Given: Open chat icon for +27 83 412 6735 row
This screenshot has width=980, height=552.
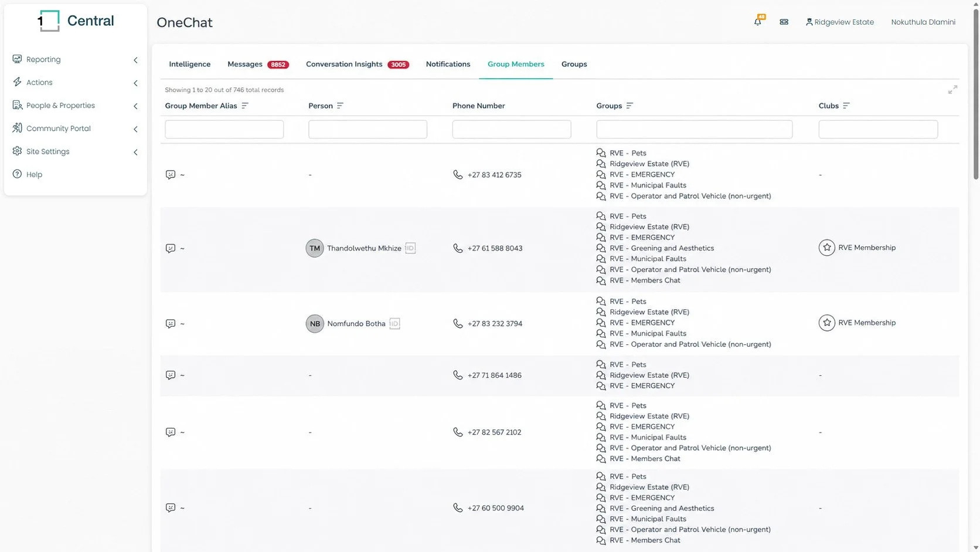Looking at the screenshot, I should coord(171,175).
